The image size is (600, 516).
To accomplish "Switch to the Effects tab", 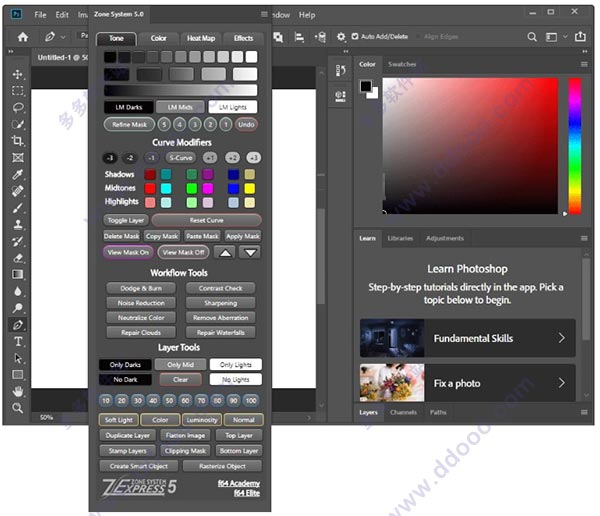I will coord(243,38).
